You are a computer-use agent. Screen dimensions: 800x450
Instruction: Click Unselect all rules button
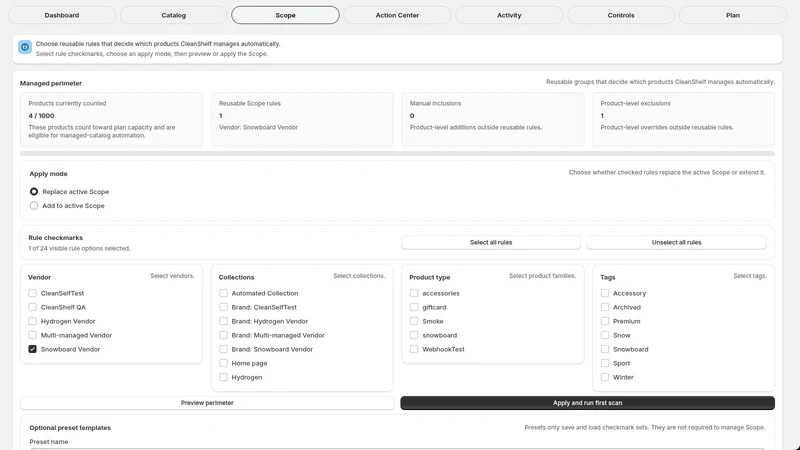point(677,242)
